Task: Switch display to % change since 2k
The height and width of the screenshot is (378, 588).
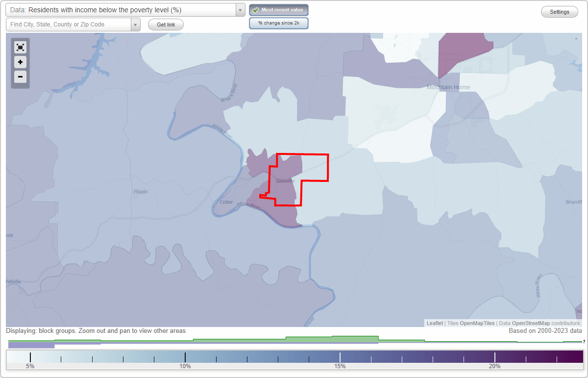Action: click(x=278, y=23)
